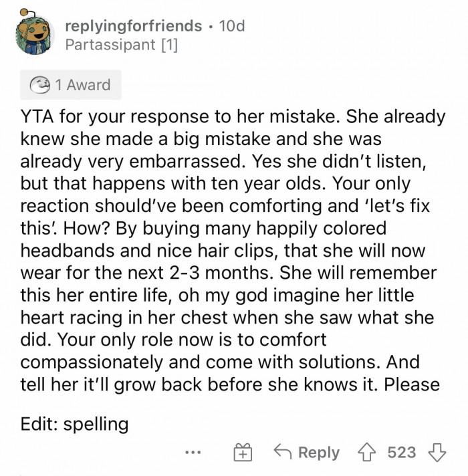Click the 10d timestamp

click(x=232, y=26)
